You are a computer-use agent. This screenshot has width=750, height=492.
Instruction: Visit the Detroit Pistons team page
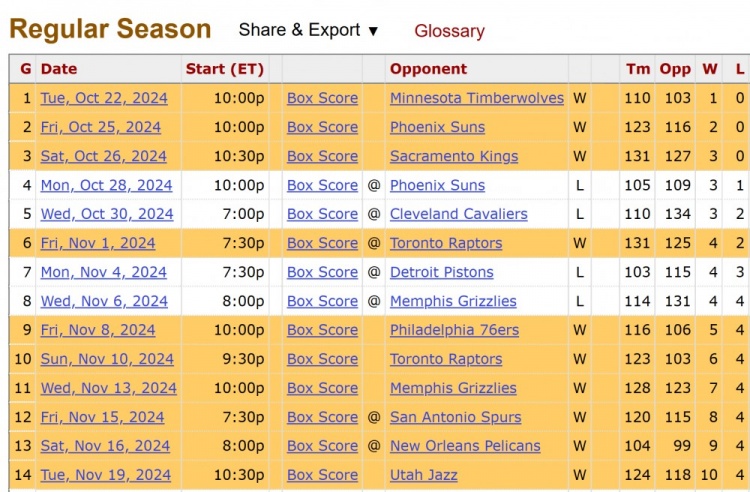pyautogui.click(x=441, y=272)
